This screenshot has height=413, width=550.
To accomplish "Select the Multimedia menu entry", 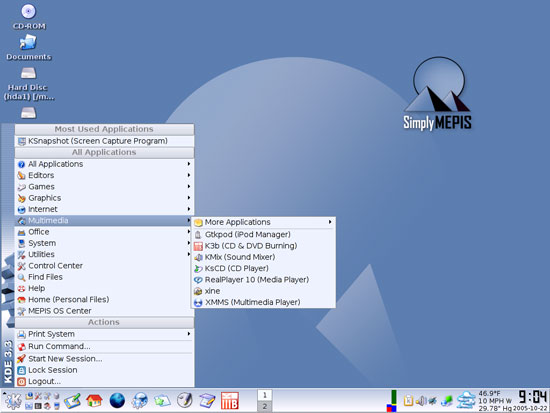I will click(x=104, y=220).
